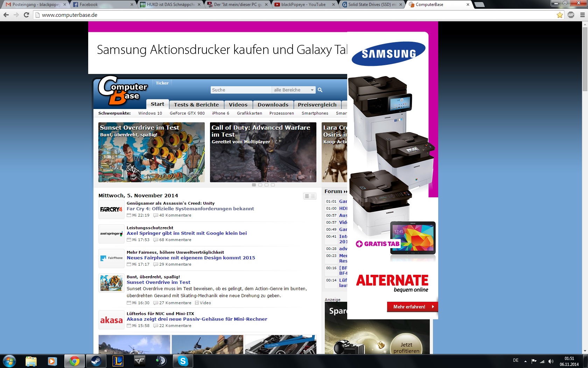The image size is (588, 368).
Task: Open the Far Cry 4 Systemanforderungen article
Action: coord(190,209)
